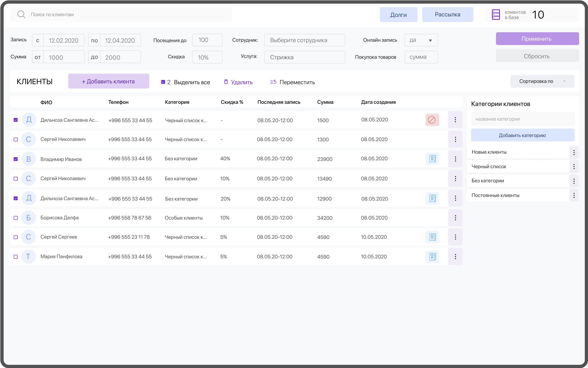Screen dimensions: 588x368
Task: Uncheck the Владимир Иванов row checkbox
Action: [16, 159]
